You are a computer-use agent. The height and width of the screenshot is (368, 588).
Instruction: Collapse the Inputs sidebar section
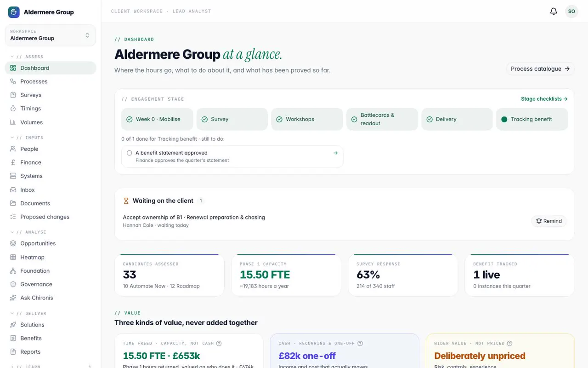(27, 138)
